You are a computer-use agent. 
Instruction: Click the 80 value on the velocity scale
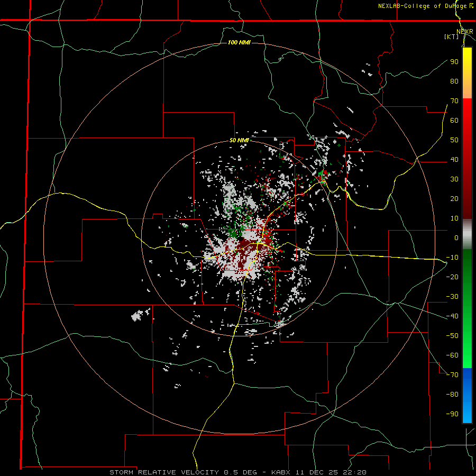point(454,81)
